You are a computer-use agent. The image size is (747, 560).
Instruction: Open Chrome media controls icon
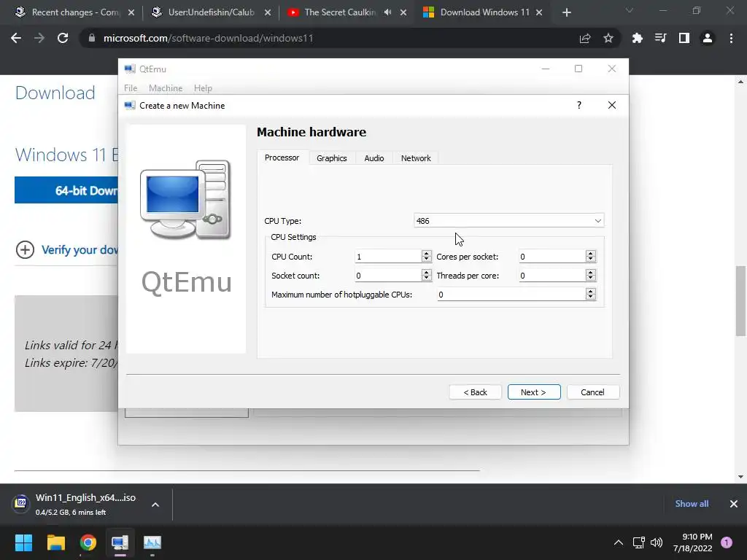click(x=660, y=38)
